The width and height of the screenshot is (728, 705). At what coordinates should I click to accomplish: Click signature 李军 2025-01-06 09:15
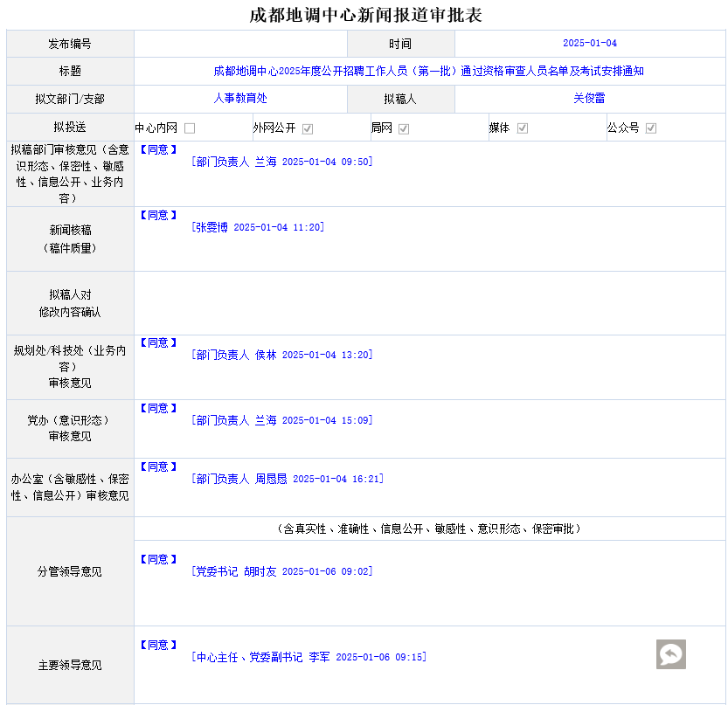309,657
